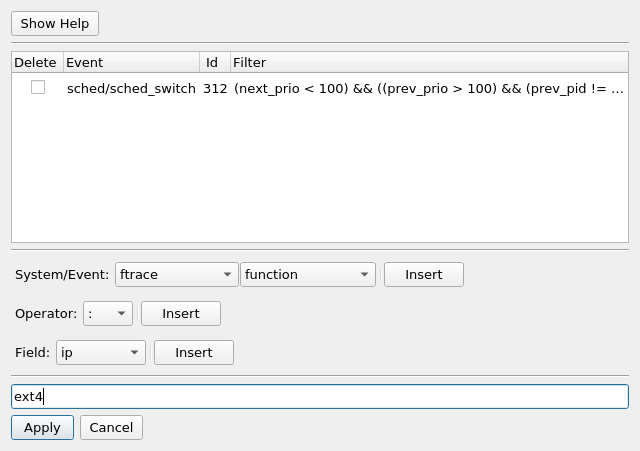Focus the filter text field containing ext4
The width and height of the screenshot is (640, 451).
(x=320, y=396)
